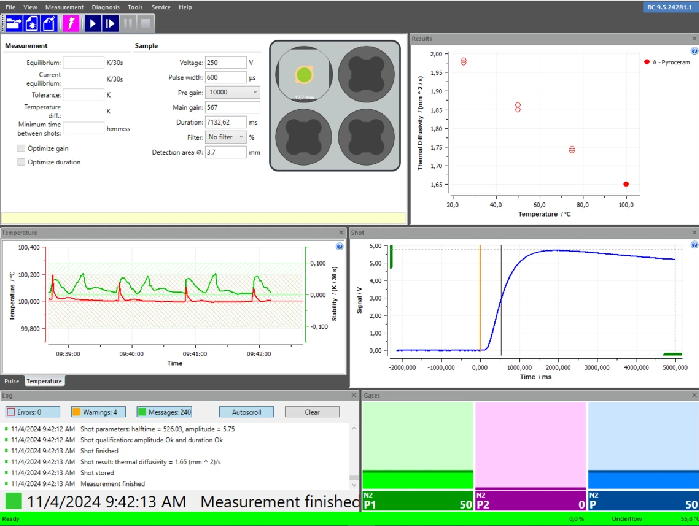
Task: Open the Filter dropdown showing No filter
Action: point(226,137)
